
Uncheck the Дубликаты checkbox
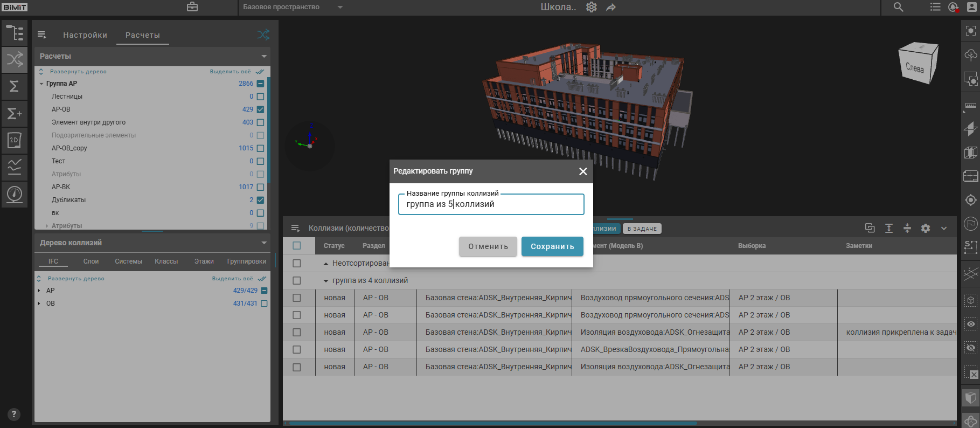tap(261, 200)
